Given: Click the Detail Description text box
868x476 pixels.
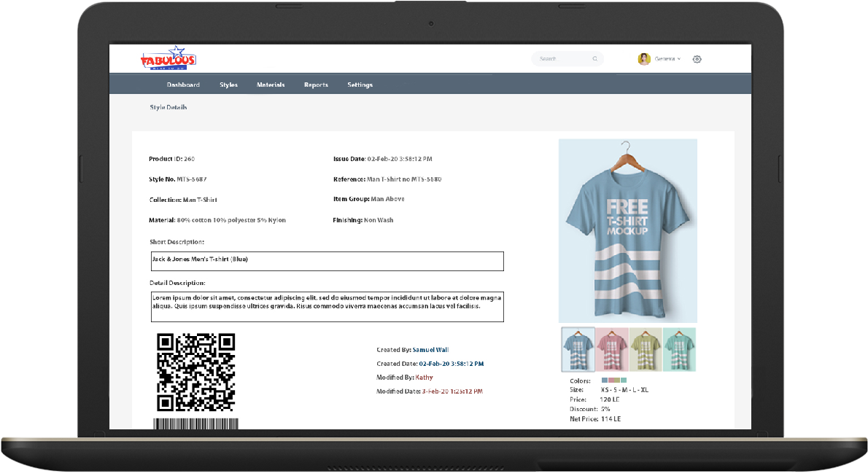Looking at the screenshot, I should tap(327, 306).
